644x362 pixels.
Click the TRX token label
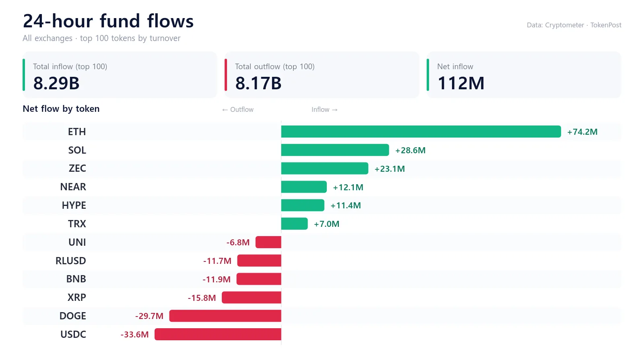click(77, 224)
